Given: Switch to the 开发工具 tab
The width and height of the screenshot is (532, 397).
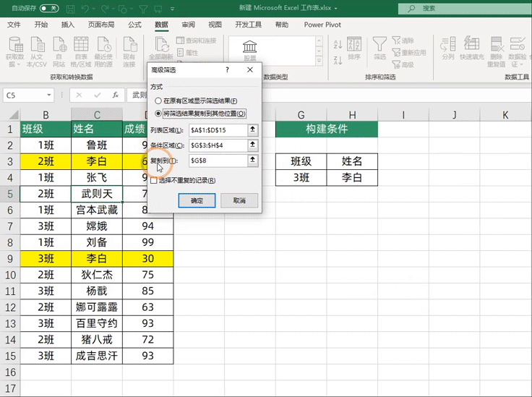Looking at the screenshot, I should pos(249,25).
